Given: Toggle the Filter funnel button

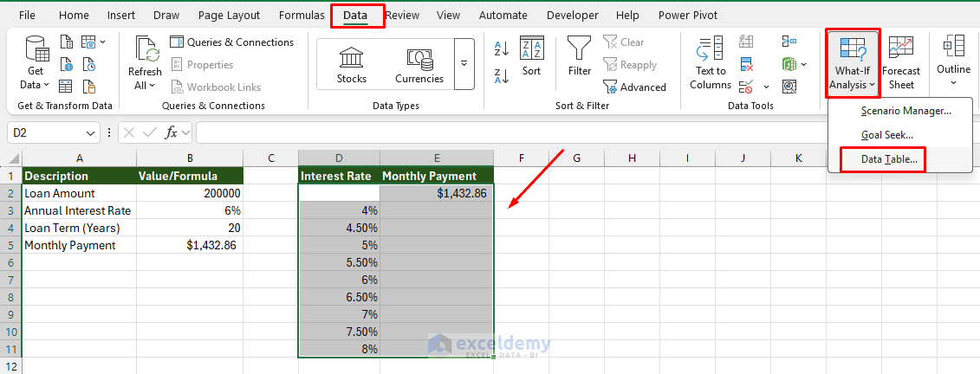Looking at the screenshot, I should tap(580, 57).
